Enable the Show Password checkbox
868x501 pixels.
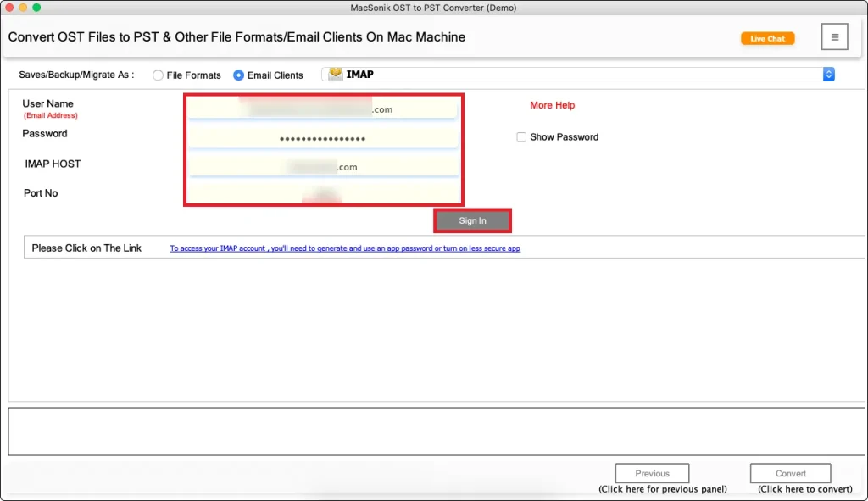click(x=521, y=137)
